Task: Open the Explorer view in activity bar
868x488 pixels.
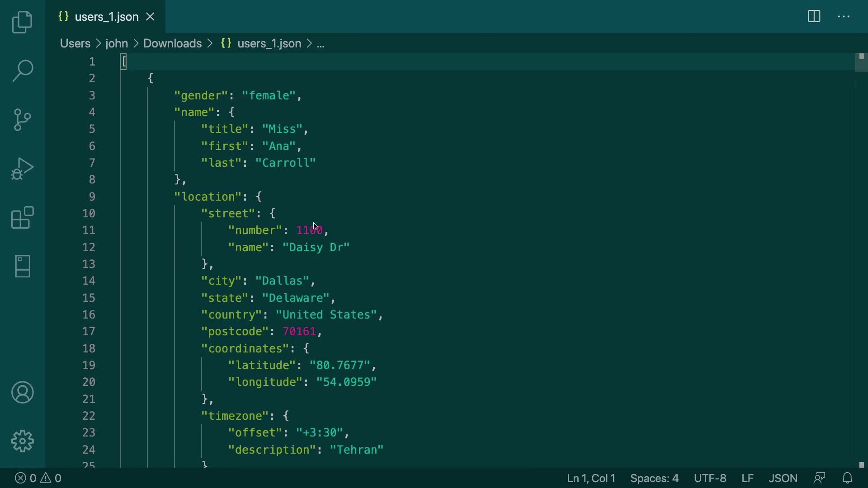Action: [x=22, y=22]
